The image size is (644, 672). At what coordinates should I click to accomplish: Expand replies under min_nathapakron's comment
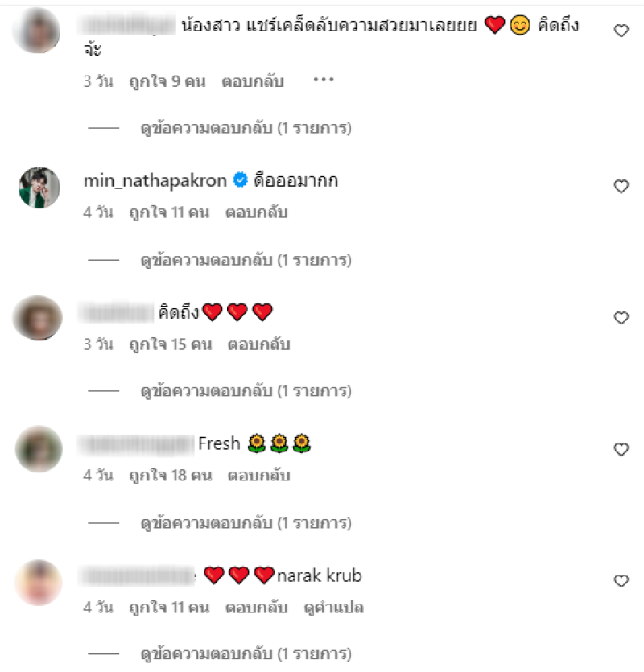246,260
